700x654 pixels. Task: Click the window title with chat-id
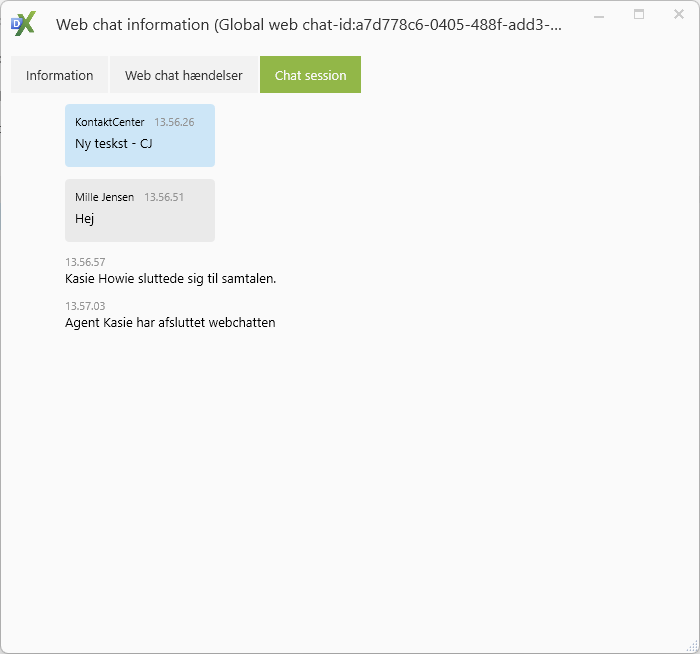[308, 25]
